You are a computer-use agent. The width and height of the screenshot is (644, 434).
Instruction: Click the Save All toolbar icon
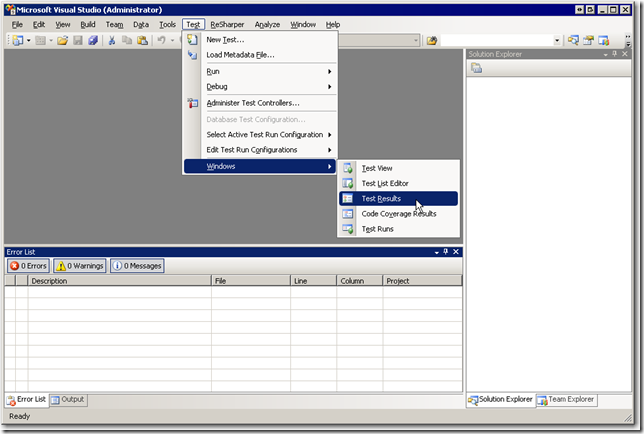93,40
